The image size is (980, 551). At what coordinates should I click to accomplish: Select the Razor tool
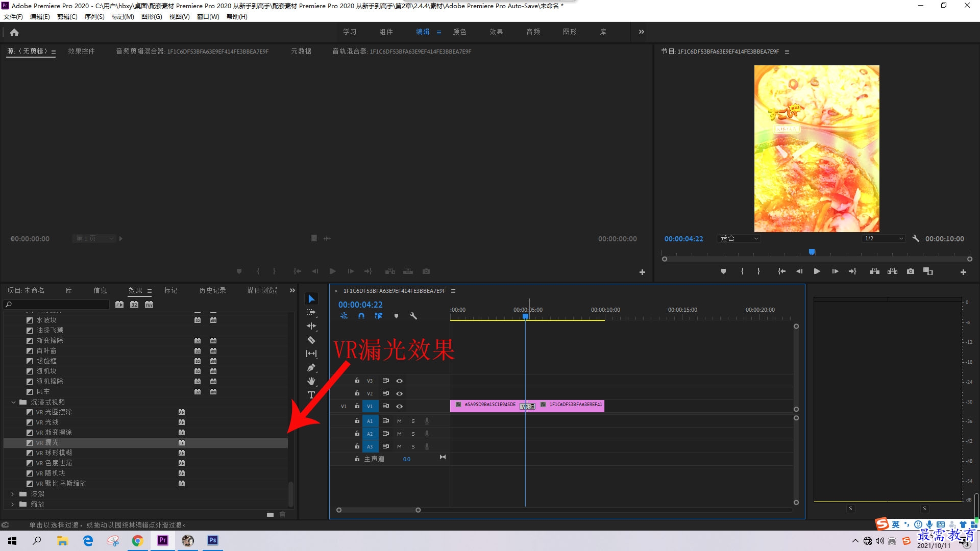coord(311,340)
